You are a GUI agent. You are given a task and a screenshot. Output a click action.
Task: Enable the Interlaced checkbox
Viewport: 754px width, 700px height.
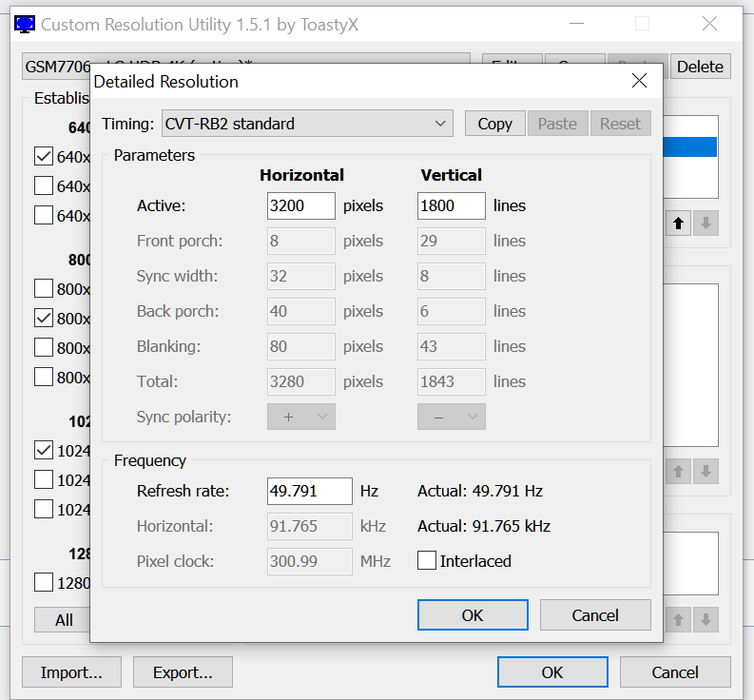point(427,561)
